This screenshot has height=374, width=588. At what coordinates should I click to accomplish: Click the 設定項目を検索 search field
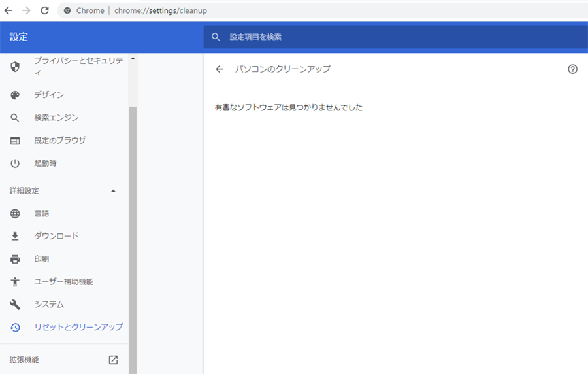pyautogui.click(x=396, y=37)
